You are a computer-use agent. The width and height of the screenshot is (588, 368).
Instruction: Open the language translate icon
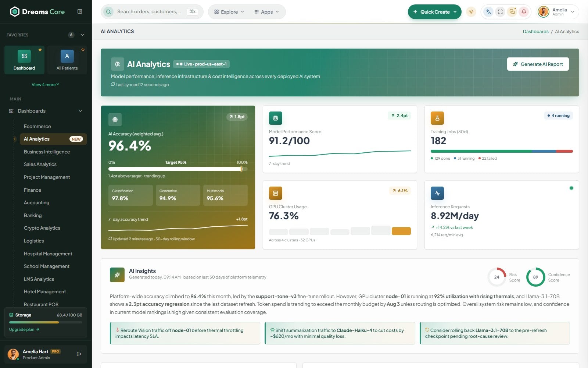point(488,12)
